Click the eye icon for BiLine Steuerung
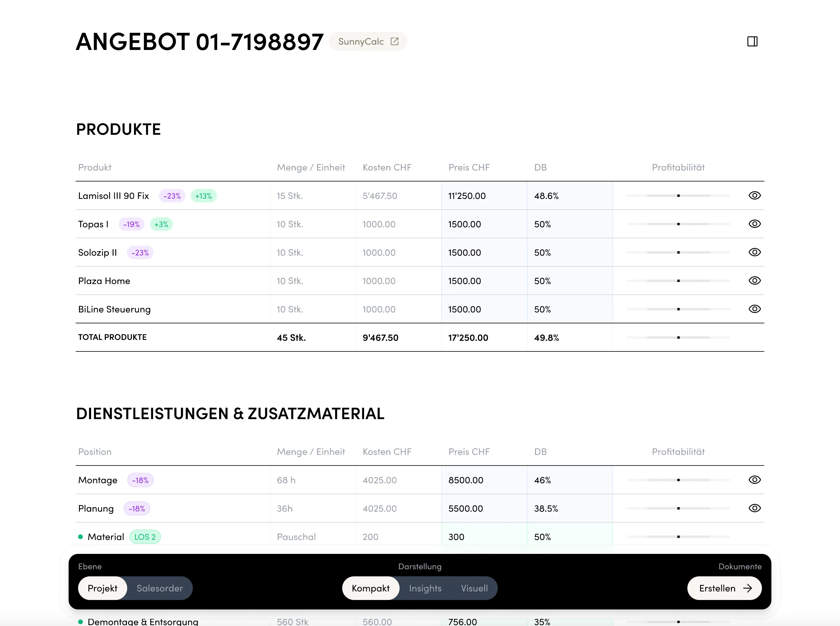840x626 pixels. coord(755,309)
